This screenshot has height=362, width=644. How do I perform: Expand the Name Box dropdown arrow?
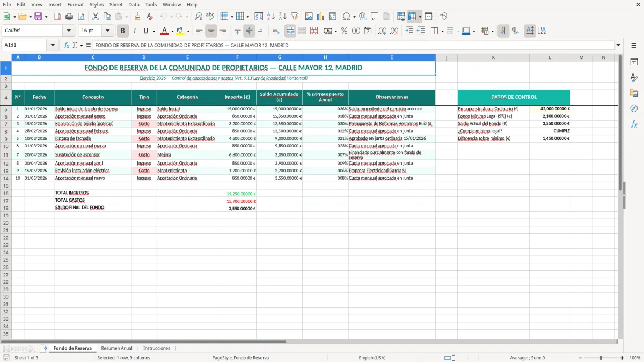tap(53, 45)
